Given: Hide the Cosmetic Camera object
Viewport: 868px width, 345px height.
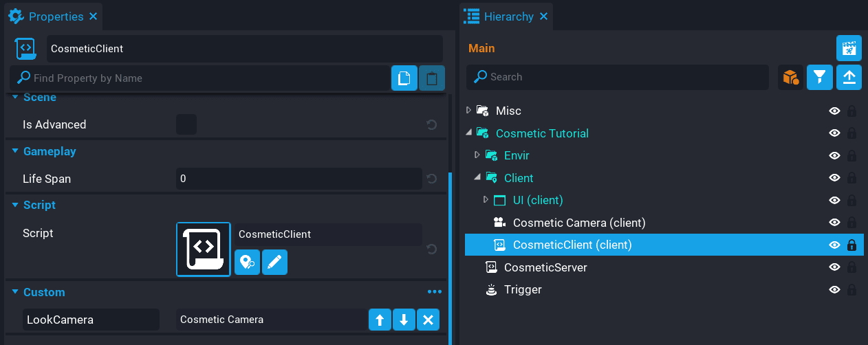Looking at the screenshot, I should [x=834, y=223].
